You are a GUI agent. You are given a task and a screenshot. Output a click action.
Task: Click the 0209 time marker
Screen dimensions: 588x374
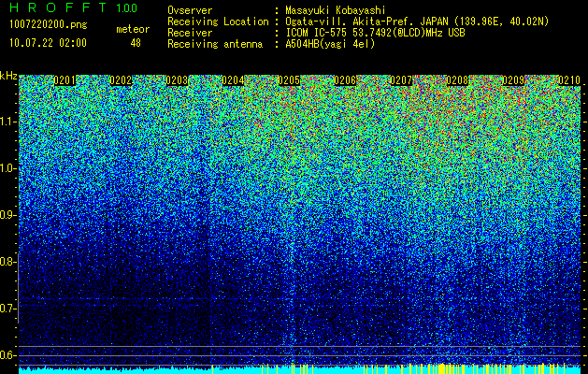pos(513,80)
